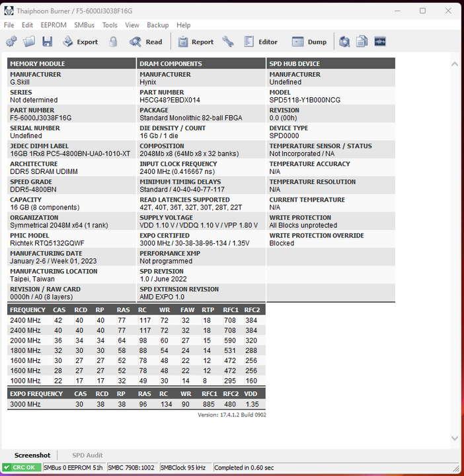Click the 16 GB (8 components) capacity value

(44, 208)
